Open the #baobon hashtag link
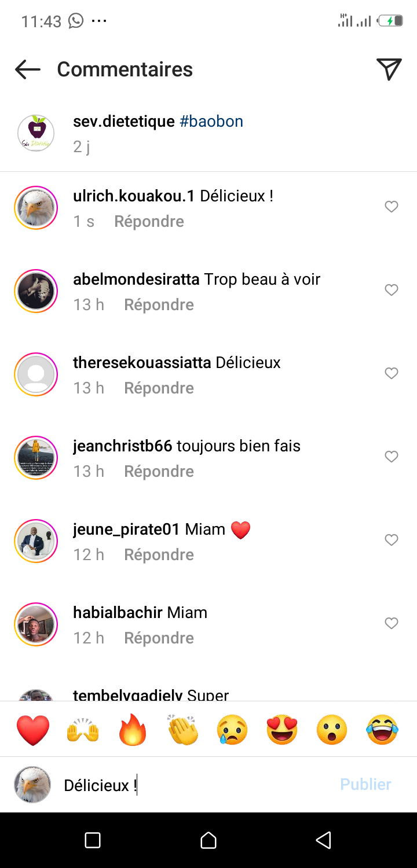 [x=211, y=122]
